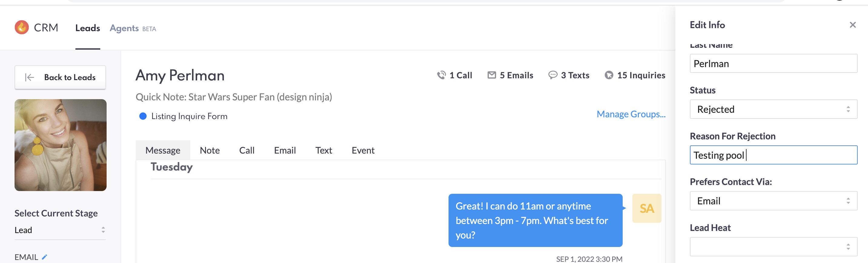Click the phone icon beside 1 Call

tap(441, 75)
